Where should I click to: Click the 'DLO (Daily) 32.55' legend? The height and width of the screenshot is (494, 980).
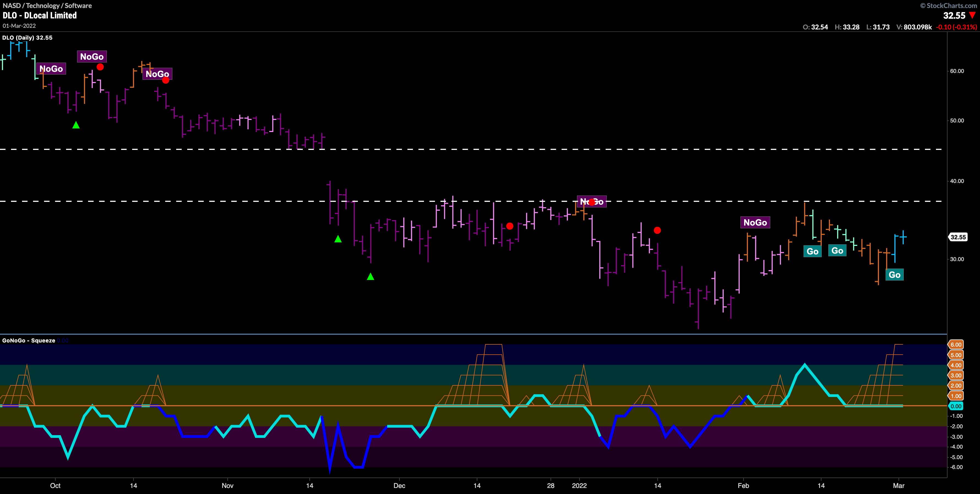click(x=28, y=38)
